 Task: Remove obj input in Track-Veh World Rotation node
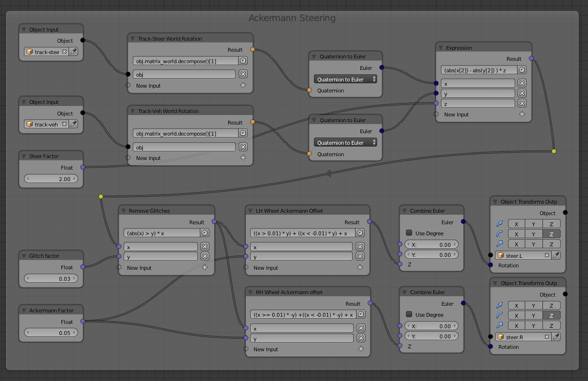243,147
